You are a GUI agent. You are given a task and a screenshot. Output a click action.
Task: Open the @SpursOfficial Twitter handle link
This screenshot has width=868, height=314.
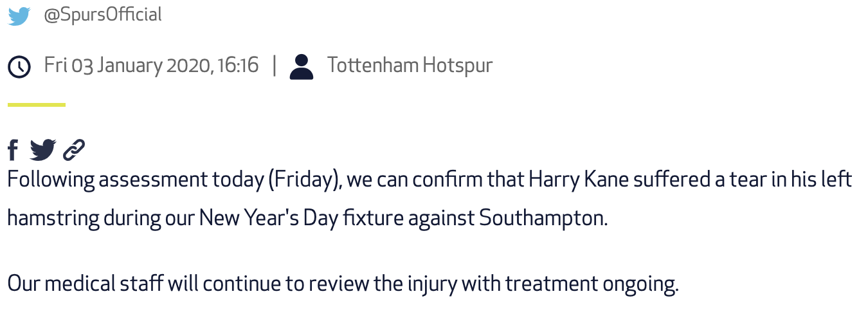click(102, 14)
